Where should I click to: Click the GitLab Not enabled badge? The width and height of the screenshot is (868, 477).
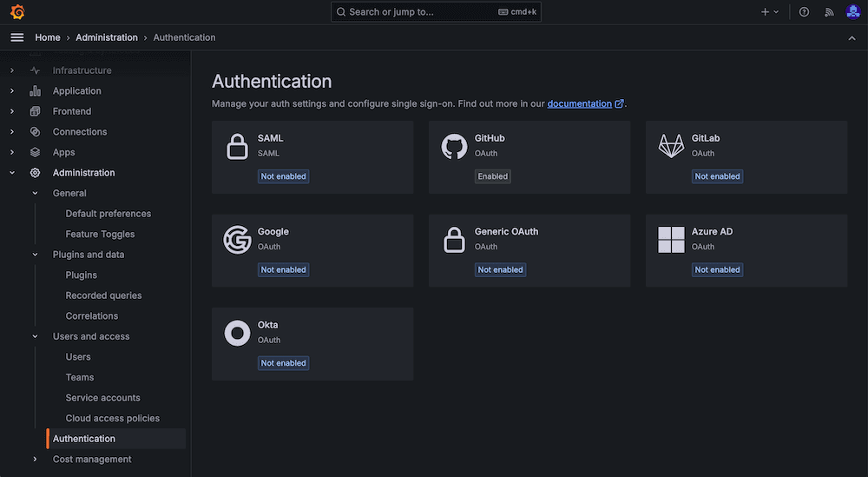(718, 176)
